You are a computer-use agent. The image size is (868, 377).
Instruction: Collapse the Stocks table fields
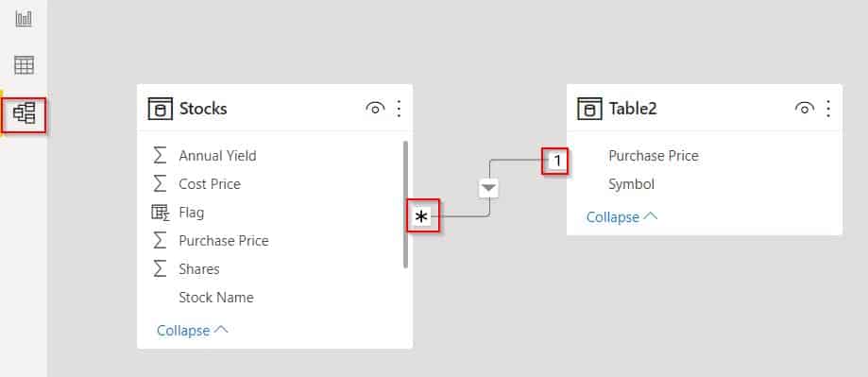pyautogui.click(x=192, y=331)
